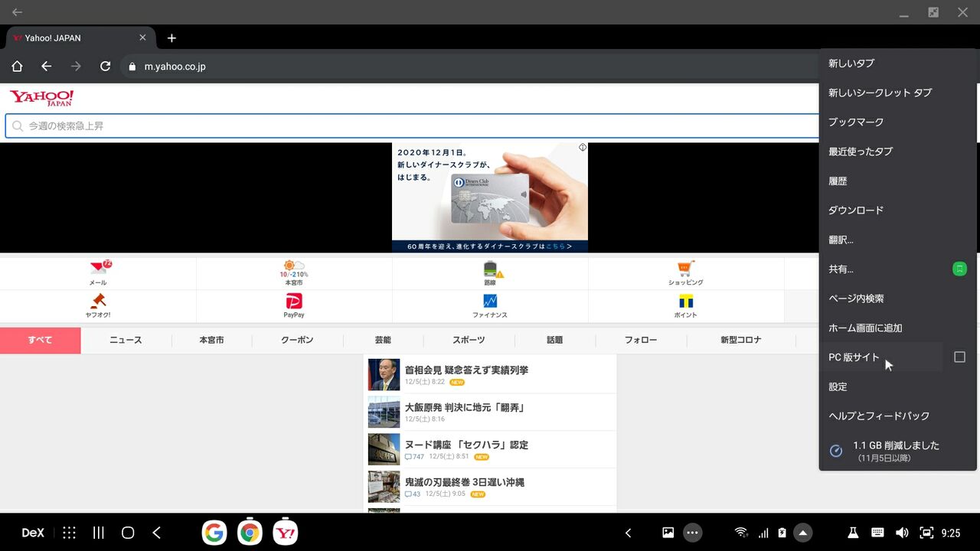Click the DeX button in taskbar
The image size is (980, 551).
click(x=33, y=533)
